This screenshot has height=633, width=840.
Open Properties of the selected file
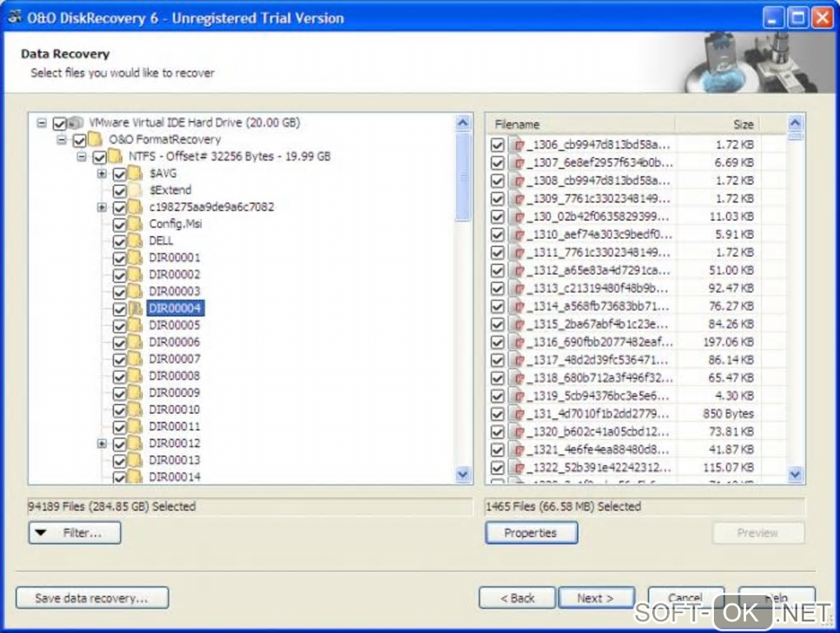tap(531, 533)
